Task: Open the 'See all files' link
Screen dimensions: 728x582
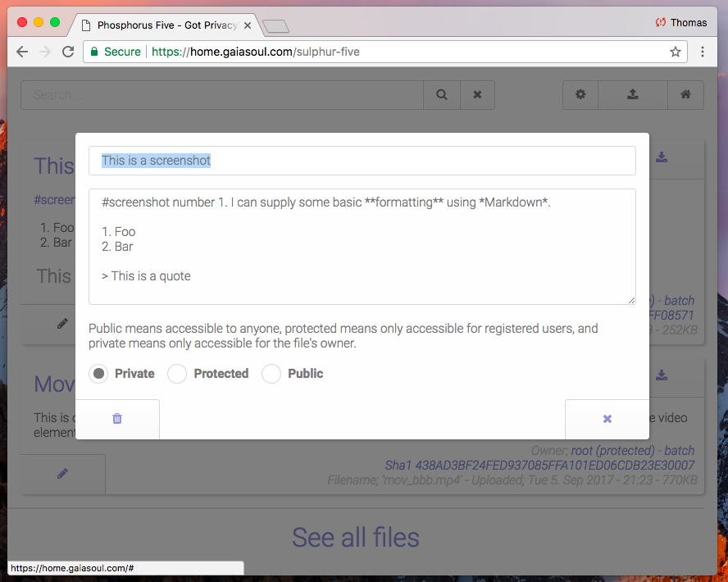Action: coord(356,538)
